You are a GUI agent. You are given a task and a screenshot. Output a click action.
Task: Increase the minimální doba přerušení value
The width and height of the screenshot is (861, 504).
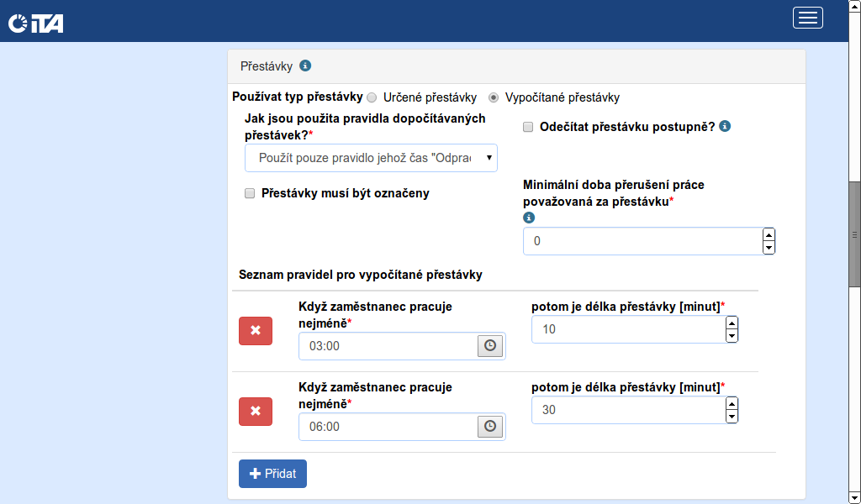click(769, 234)
